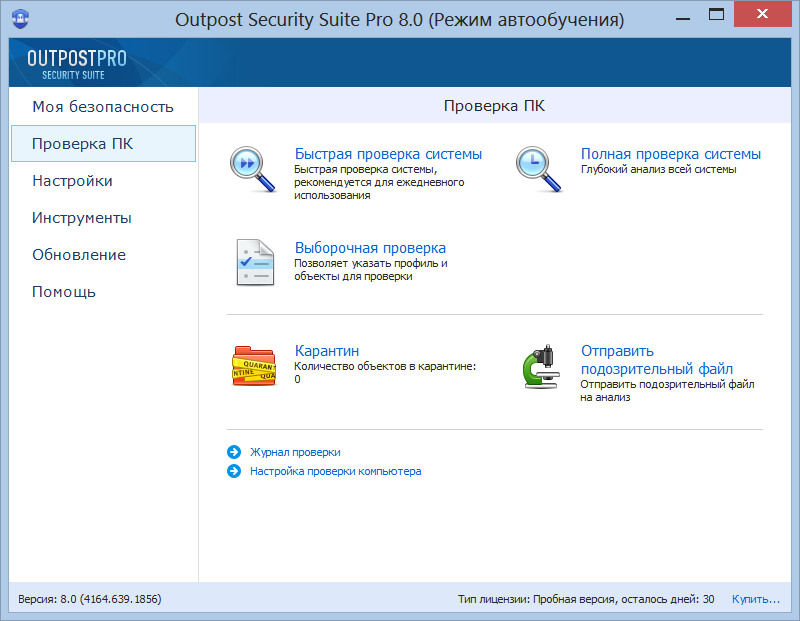Open the quarantine folder icon
Screen dimensions: 800x621
[x=253, y=366]
